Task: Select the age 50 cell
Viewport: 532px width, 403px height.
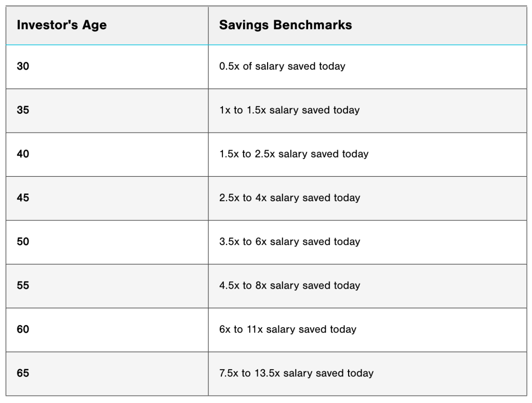Action: click(23, 241)
